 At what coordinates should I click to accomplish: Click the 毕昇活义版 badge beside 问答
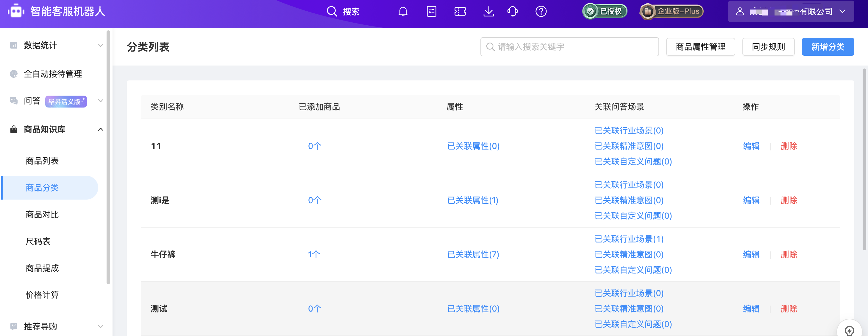click(x=66, y=101)
